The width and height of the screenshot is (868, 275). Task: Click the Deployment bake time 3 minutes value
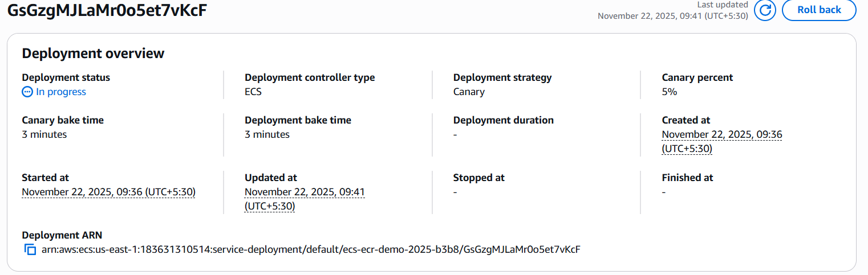click(267, 134)
